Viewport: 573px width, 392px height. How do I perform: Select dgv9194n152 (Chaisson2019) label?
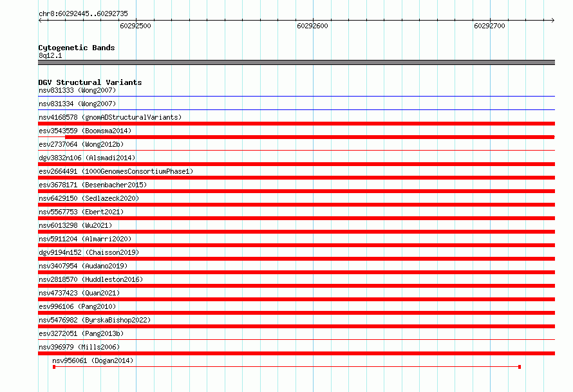tap(89, 252)
